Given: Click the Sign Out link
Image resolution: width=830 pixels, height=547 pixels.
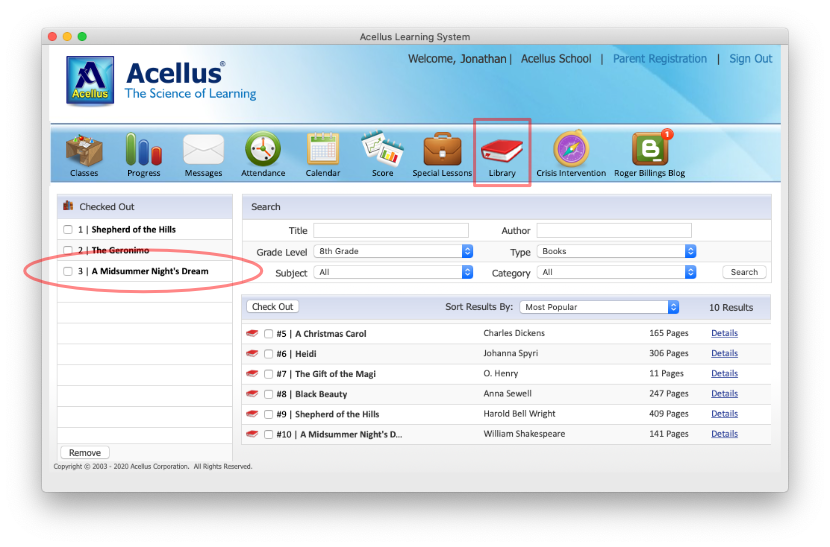Looking at the screenshot, I should coord(751,59).
